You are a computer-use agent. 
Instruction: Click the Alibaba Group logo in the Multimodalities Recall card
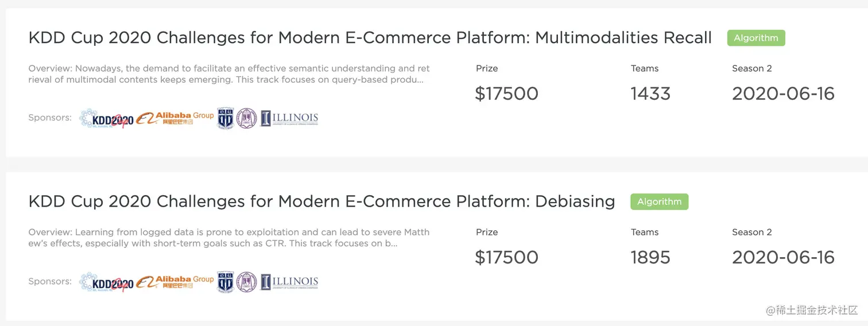pos(175,118)
